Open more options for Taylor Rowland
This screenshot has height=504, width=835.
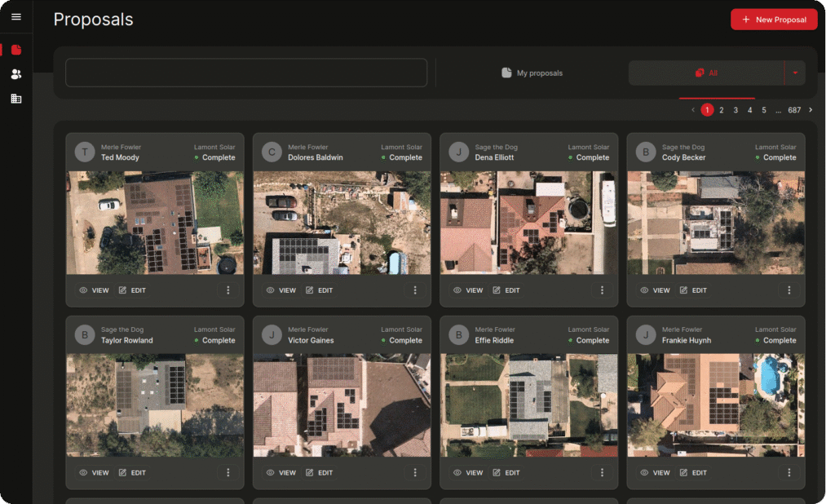click(228, 472)
